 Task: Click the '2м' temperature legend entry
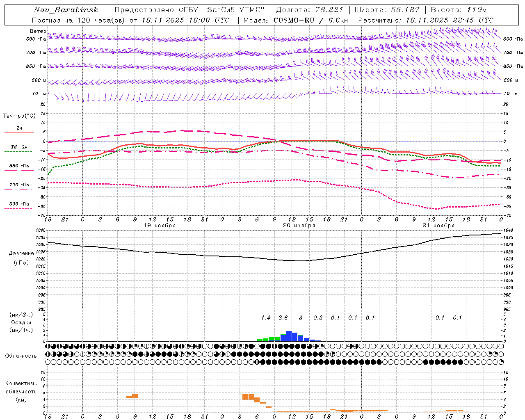tap(19, 128)
